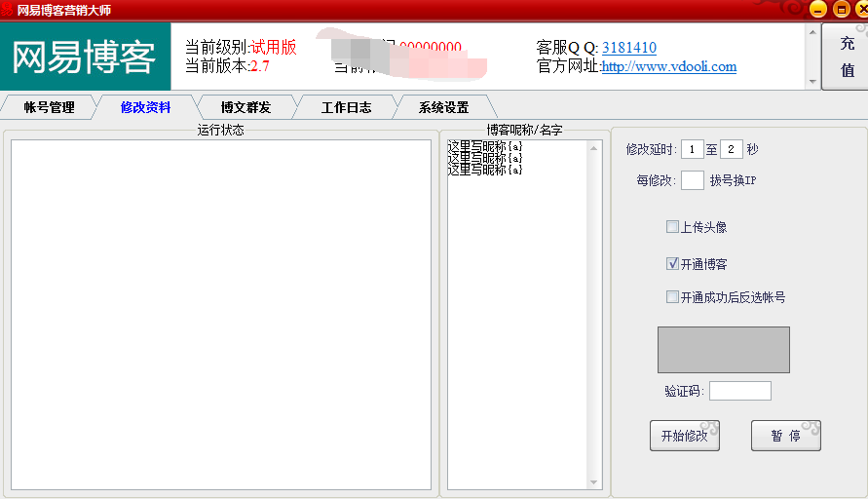The image size is (868, 499).
Task: Enable the 上传头像 checkbox
Action: pyautogui.click(x=672, y=226)
